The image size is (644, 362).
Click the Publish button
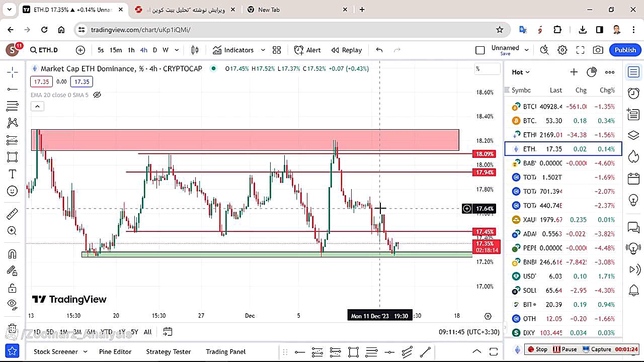625,50
